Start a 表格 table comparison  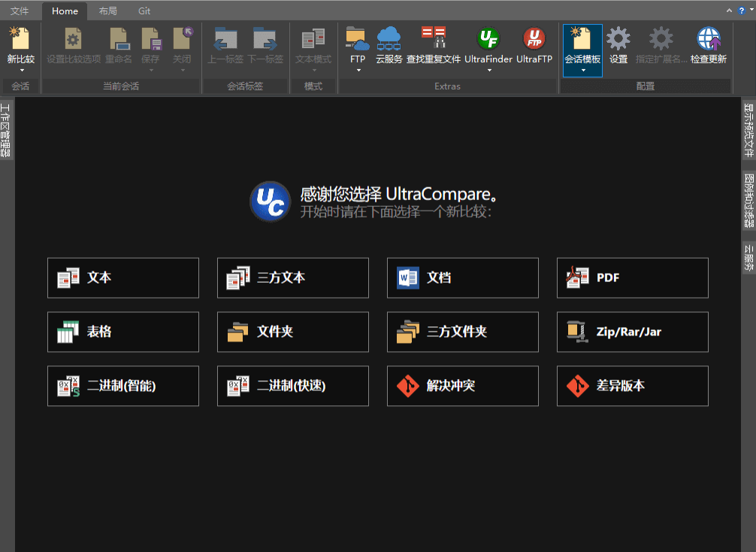(x=123, y=332)
